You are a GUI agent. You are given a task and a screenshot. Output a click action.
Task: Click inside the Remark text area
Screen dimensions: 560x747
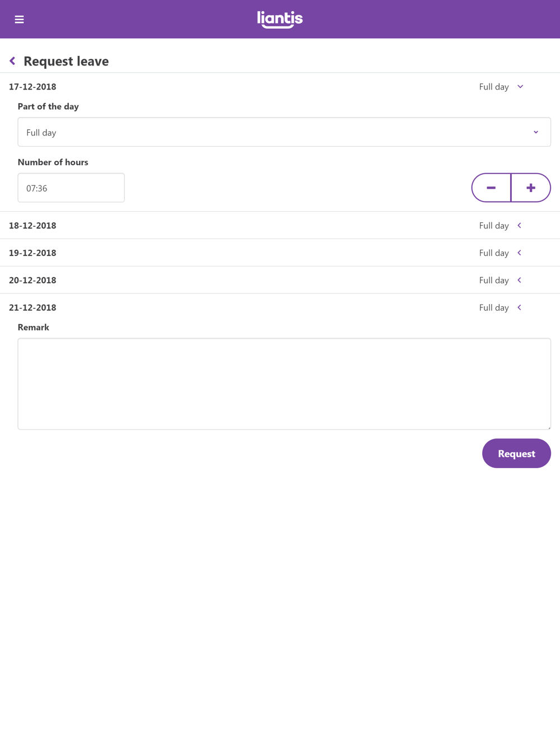(x=284, y=384)
